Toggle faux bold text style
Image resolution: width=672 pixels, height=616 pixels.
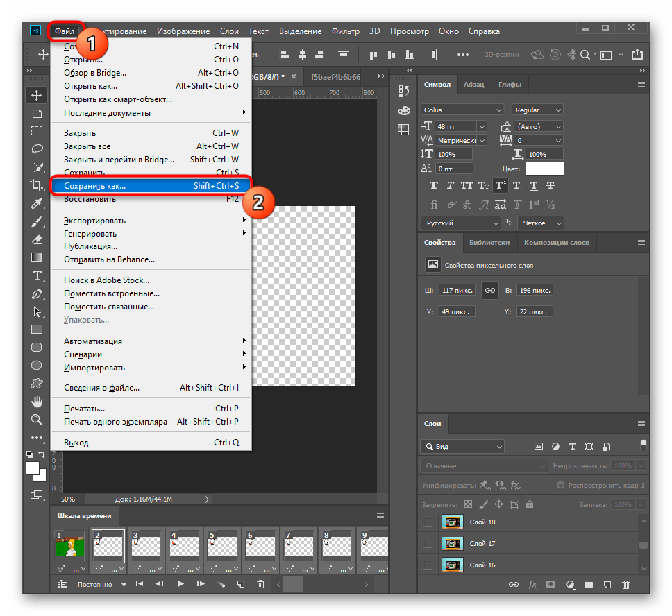click(x=434, y=185)
